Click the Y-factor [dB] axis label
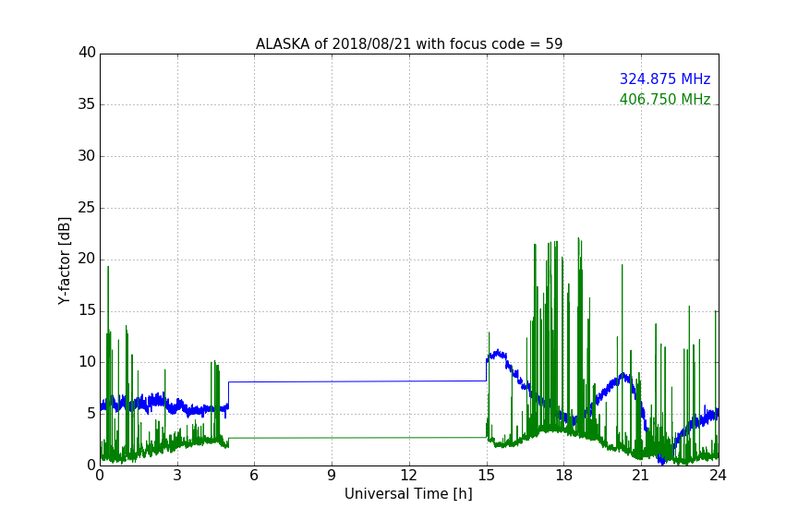 click(64, 260)
